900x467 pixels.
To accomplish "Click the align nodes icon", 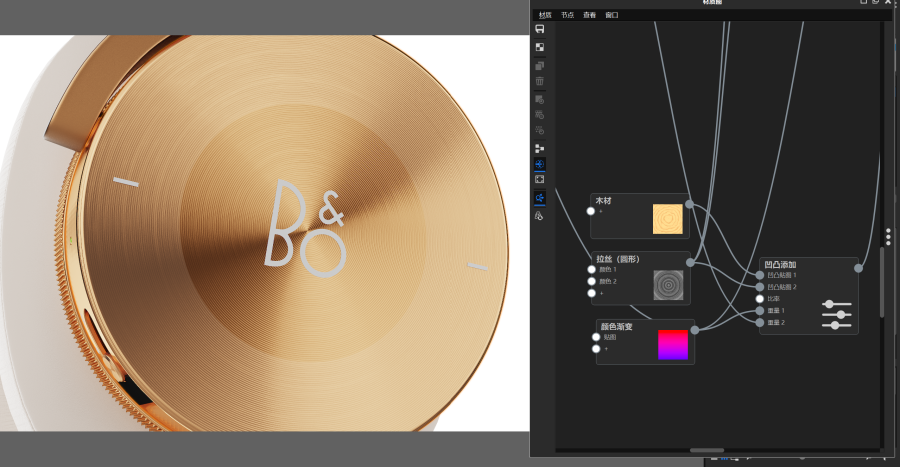I will point(540,149).
